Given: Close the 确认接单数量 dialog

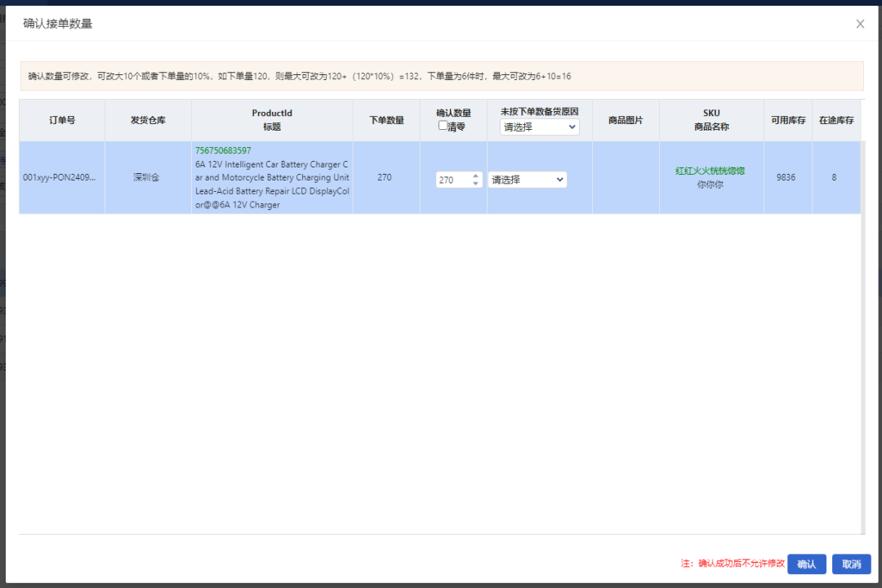Looking at the screenshot, I should tap(860, 24).
